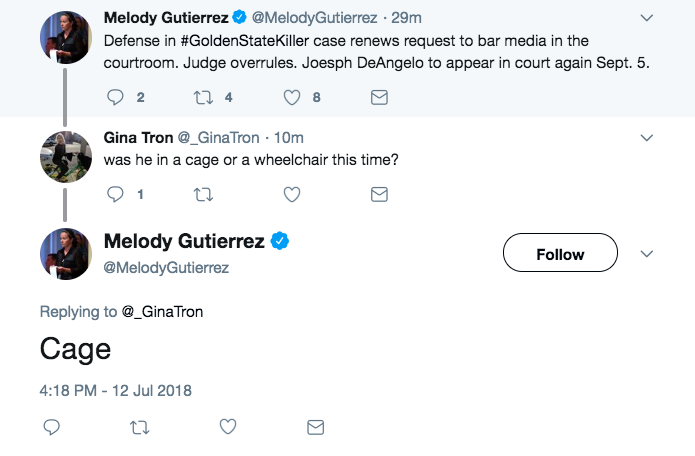Screen dimensions: 695x456
Task: Like Gina Tron's tweet
Action: click(293, 194)
